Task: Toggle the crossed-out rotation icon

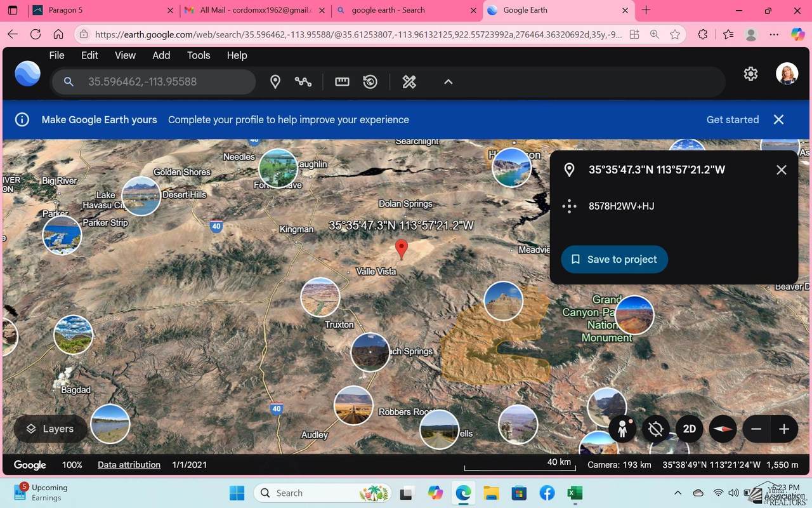Action: (656, 429)
